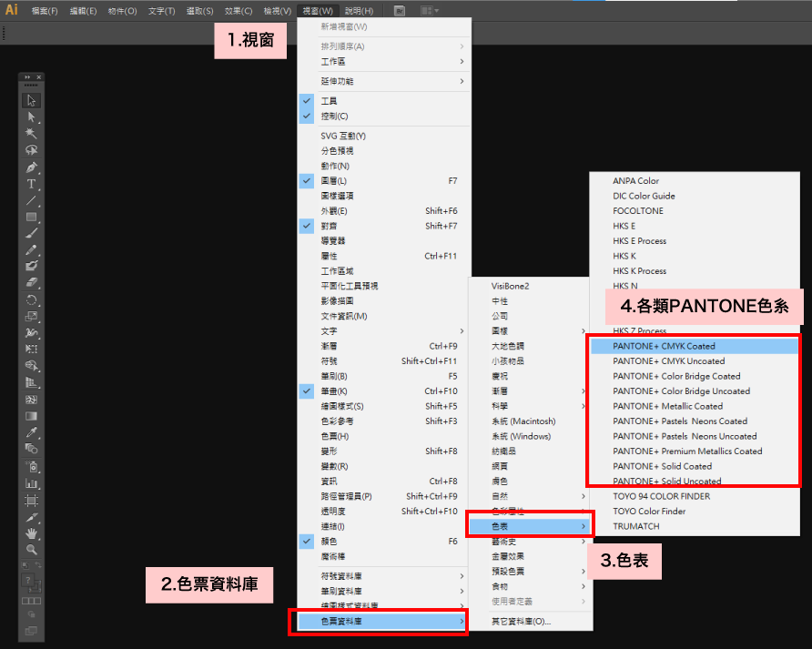The height and width of the screenshot is (649, 812).
Task: Expand the 色表 swatch library submenu
Action: [x=529, y=526]
